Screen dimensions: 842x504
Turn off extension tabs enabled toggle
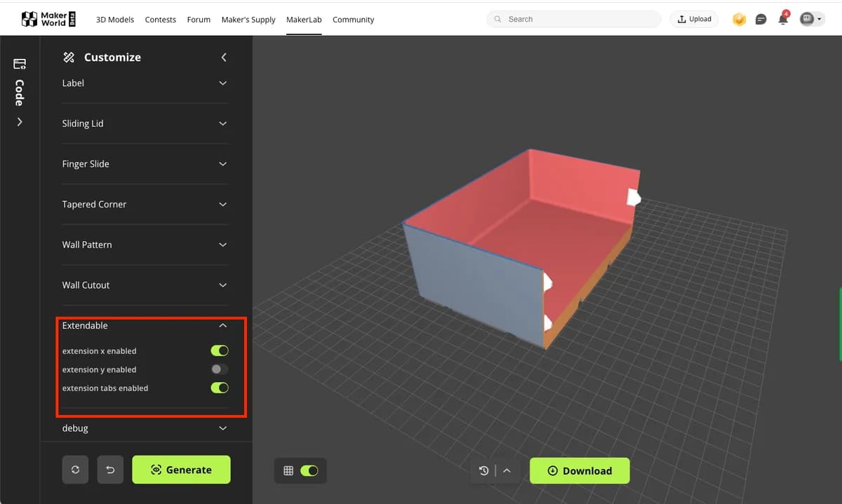tap(220, 388)
